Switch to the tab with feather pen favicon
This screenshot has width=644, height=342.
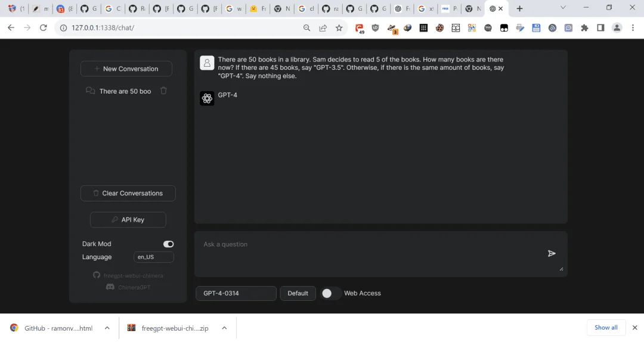point(40,8)
